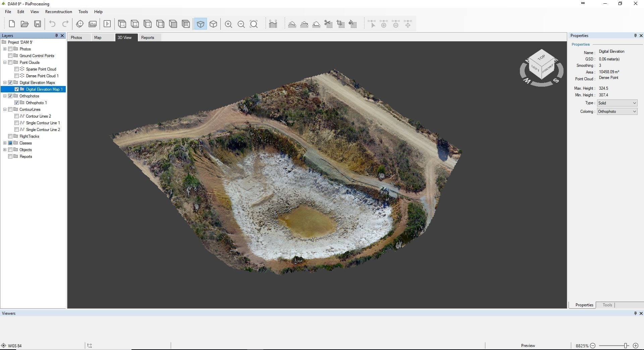Open the Tools menu in the menu bar
The width and height of the screenshot is (644, 350).
point(83,12)
